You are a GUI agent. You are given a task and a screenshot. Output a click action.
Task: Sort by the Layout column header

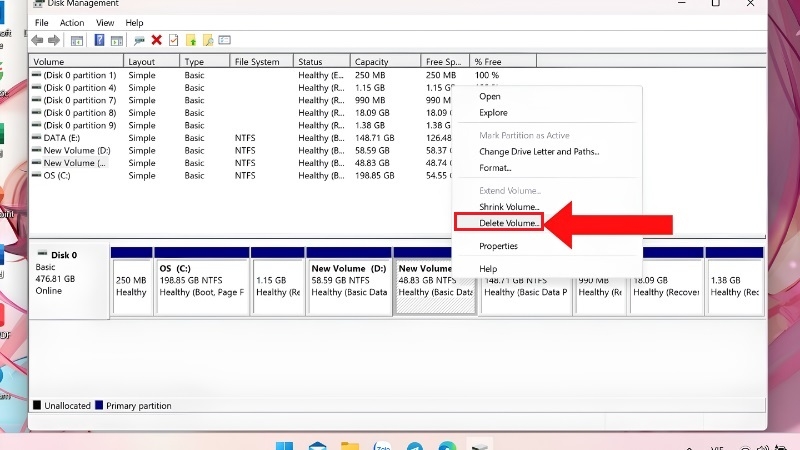pos(152,61)
